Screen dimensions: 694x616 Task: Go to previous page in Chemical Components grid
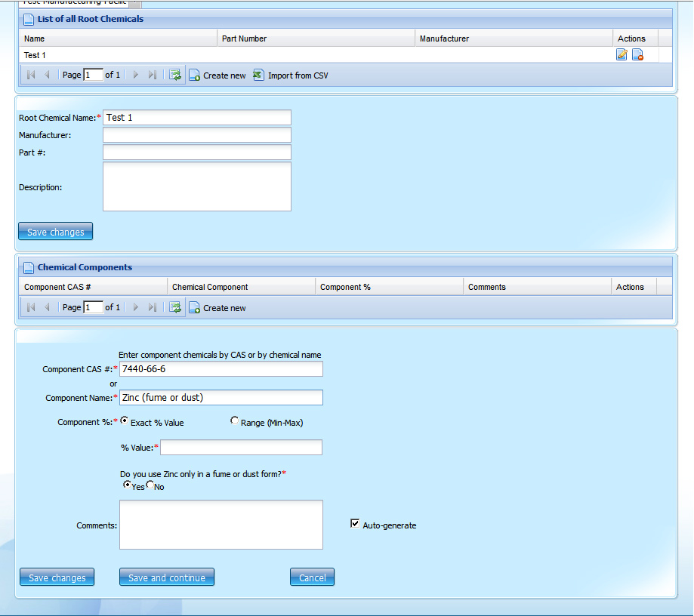(x=47, y=308)
